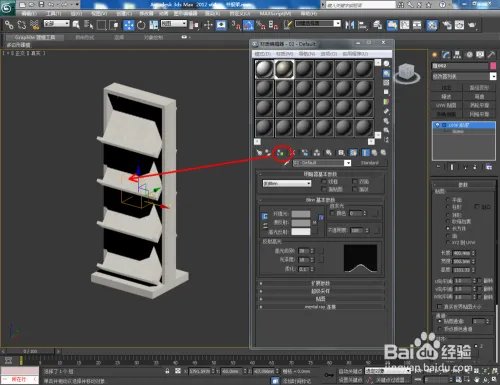Click the Pin Stack icon under modifier stack

[438, 167]
